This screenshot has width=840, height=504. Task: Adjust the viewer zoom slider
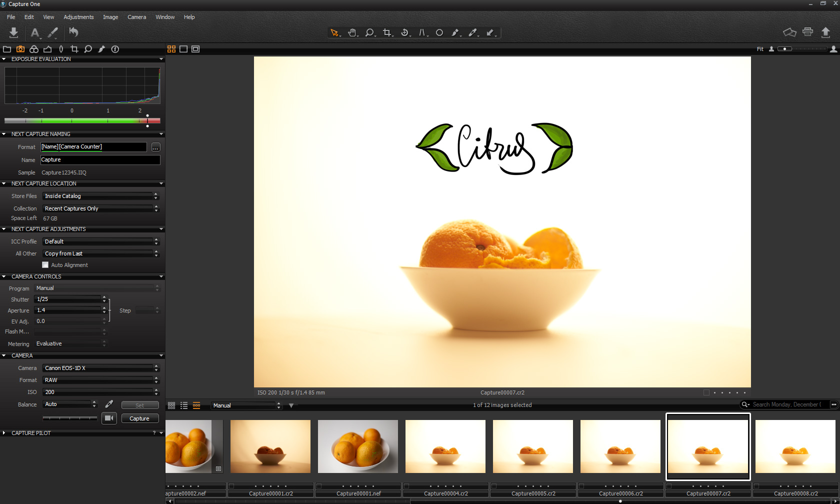pos(802,49)
